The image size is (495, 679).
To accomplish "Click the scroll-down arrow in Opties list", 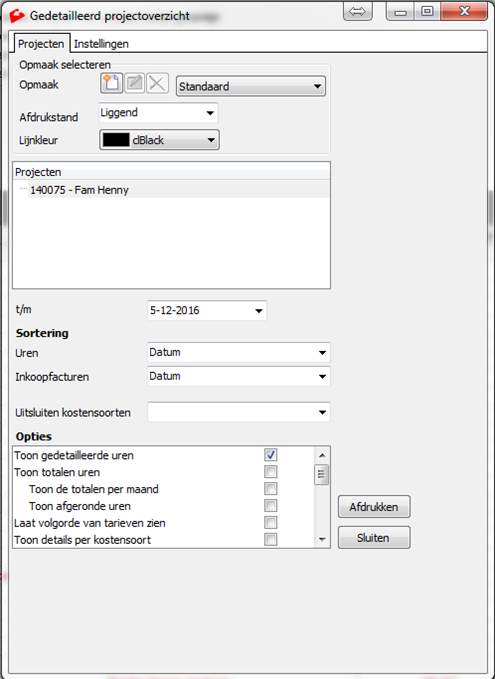I will point(322,539).
